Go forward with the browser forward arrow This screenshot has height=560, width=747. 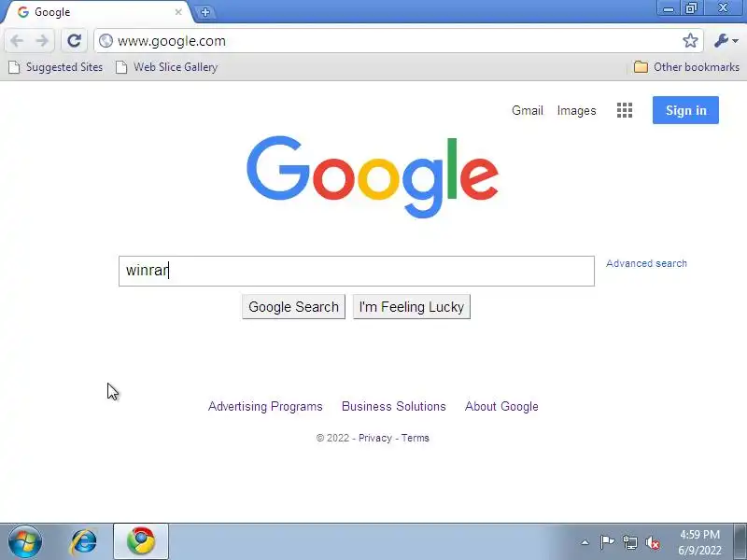42,41
